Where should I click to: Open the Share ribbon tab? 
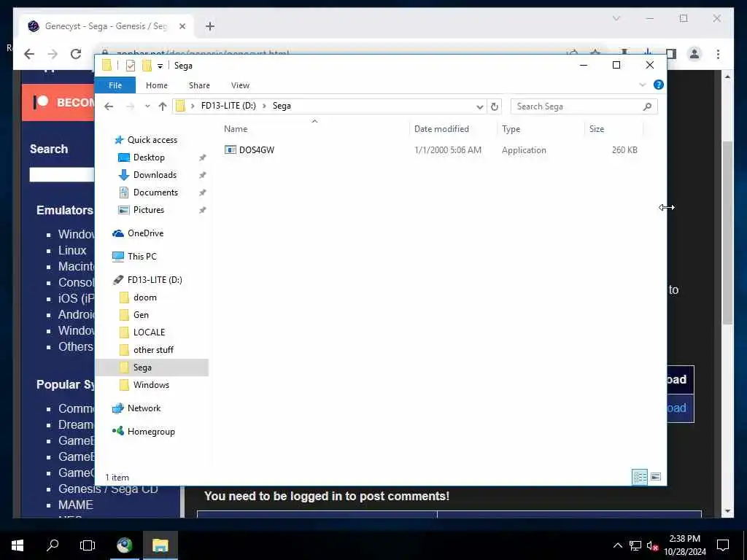pyautogui.click(x=199, y=85)
